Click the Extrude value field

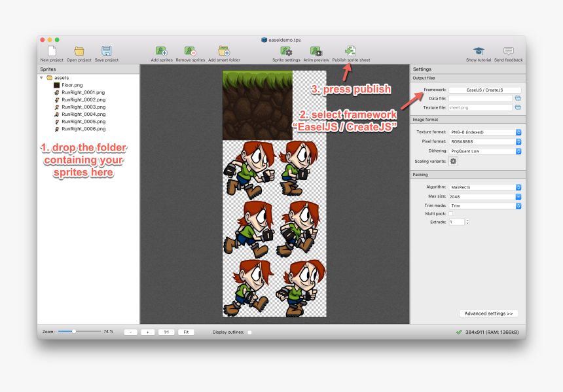(x=457, y=222)
